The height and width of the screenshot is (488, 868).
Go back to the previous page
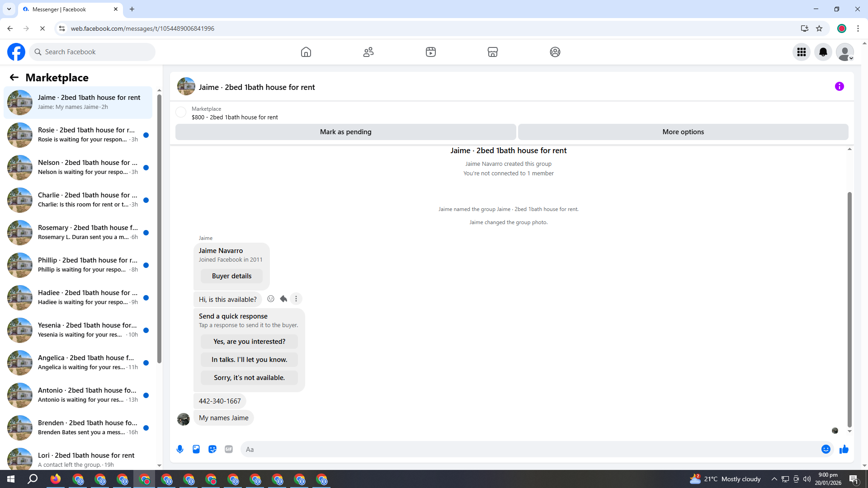pos(10,28)
